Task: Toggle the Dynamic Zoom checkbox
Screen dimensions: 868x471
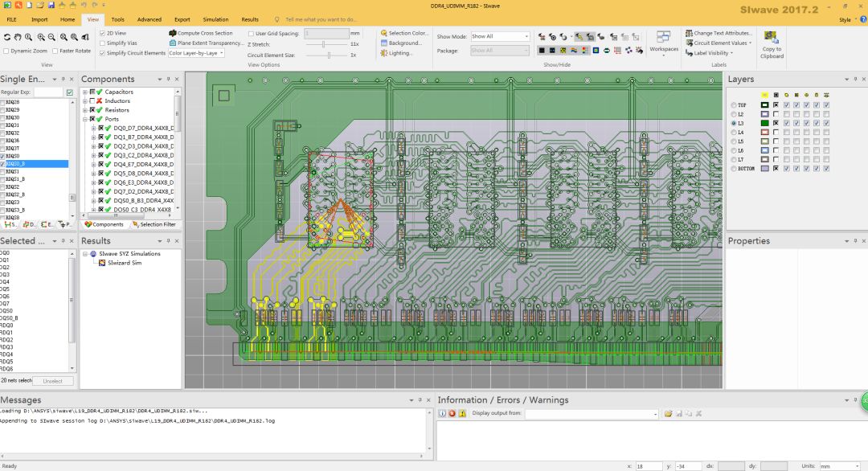Action: point(6,51)
